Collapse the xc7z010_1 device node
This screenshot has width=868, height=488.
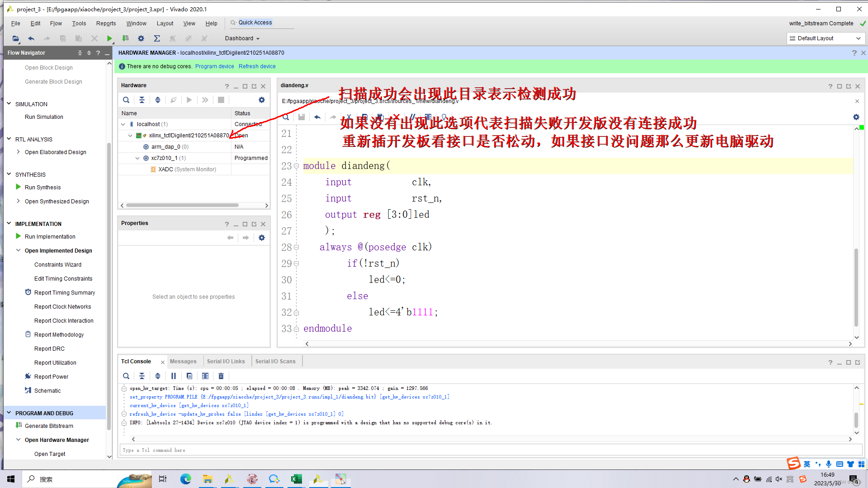pyautogui.click(x=137, y=158)
